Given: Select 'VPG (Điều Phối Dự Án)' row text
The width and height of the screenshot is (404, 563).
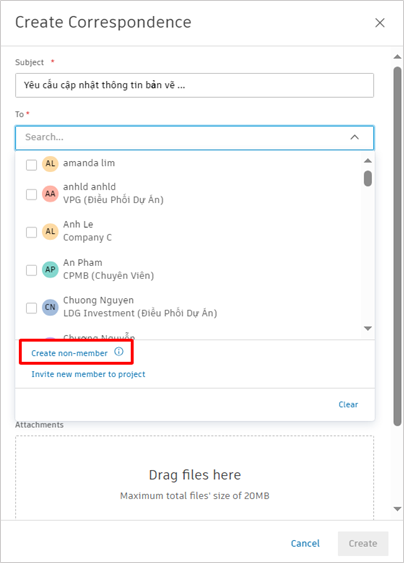Looking at the screenshot, I should [113, 200].
